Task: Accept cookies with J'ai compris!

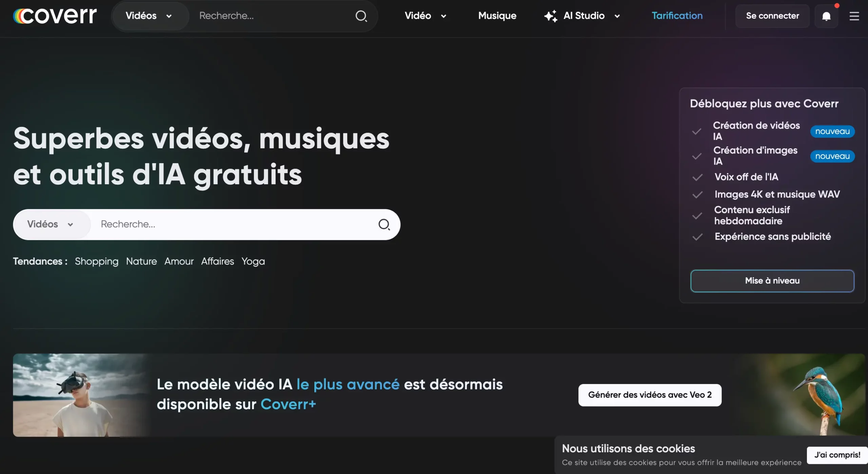Action: (837, 455)
